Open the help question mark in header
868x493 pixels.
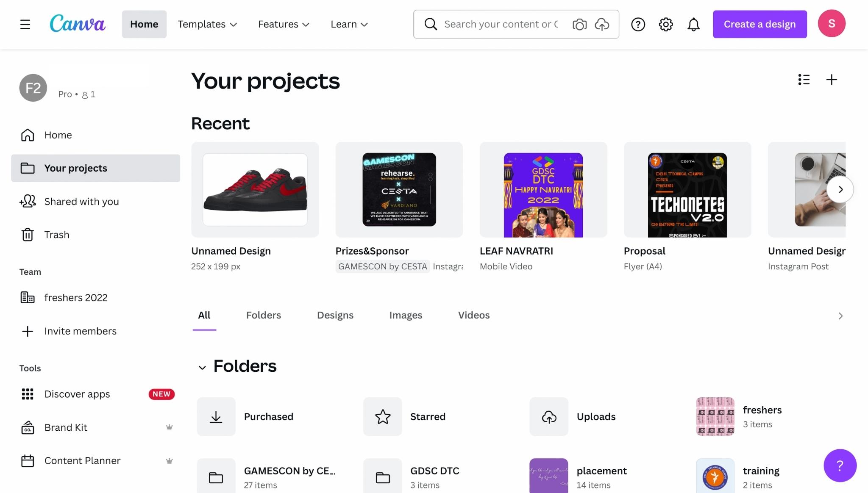coord(638,24)
